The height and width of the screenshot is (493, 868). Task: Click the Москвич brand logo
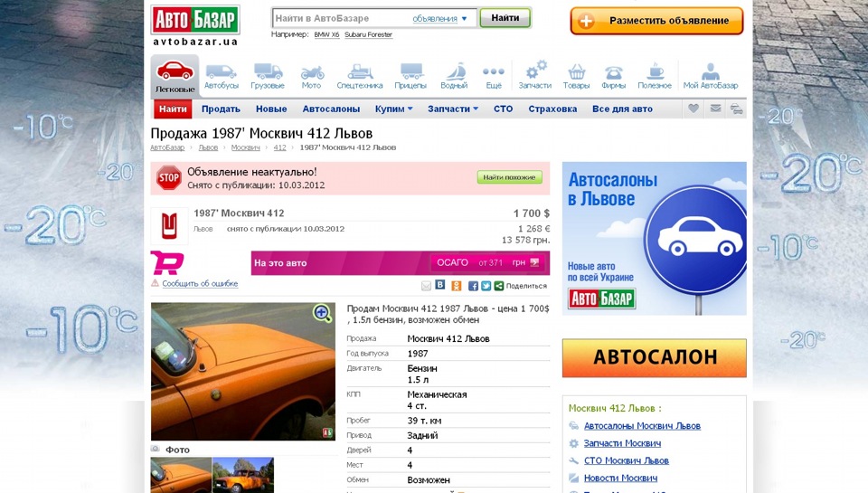click(169, 226)
